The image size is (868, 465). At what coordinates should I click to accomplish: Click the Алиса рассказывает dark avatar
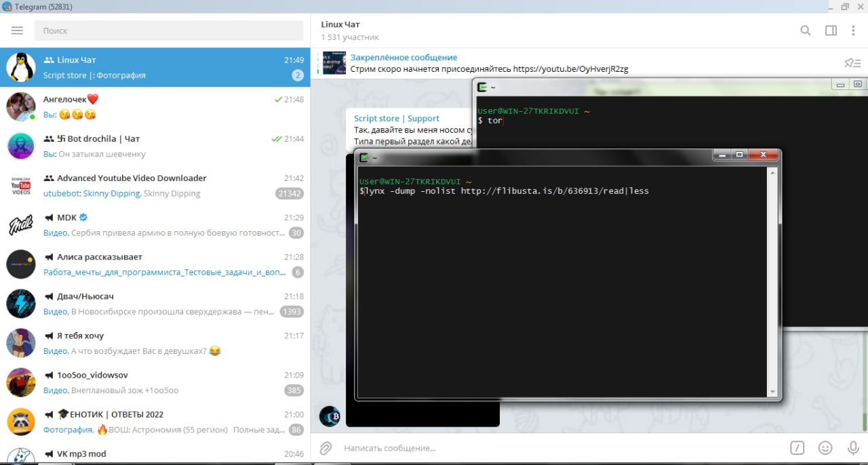[x=21, y=264]
